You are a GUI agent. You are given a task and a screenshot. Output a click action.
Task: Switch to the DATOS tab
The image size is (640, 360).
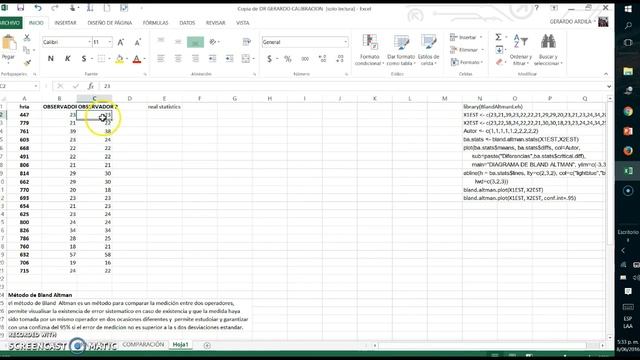(187, 23)
